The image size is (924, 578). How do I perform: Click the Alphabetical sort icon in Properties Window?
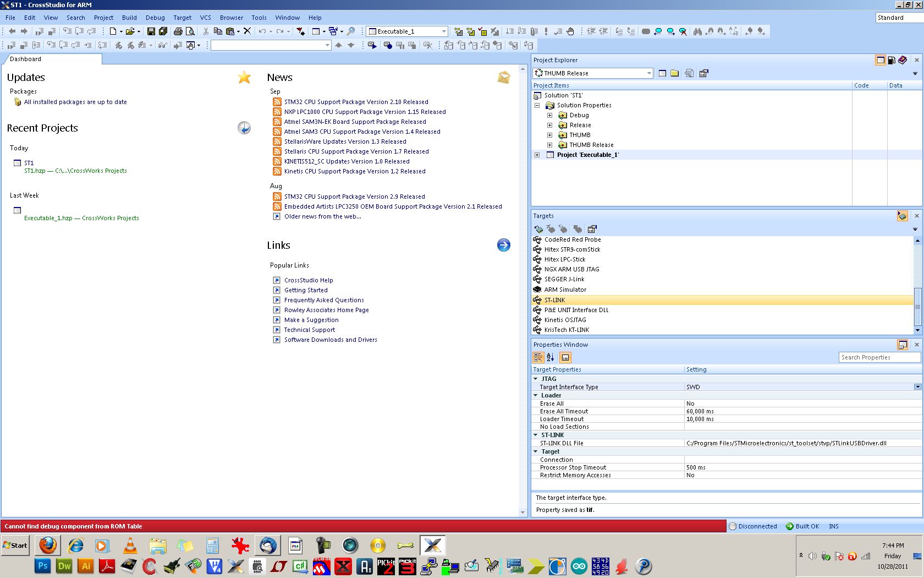point(551,358)
